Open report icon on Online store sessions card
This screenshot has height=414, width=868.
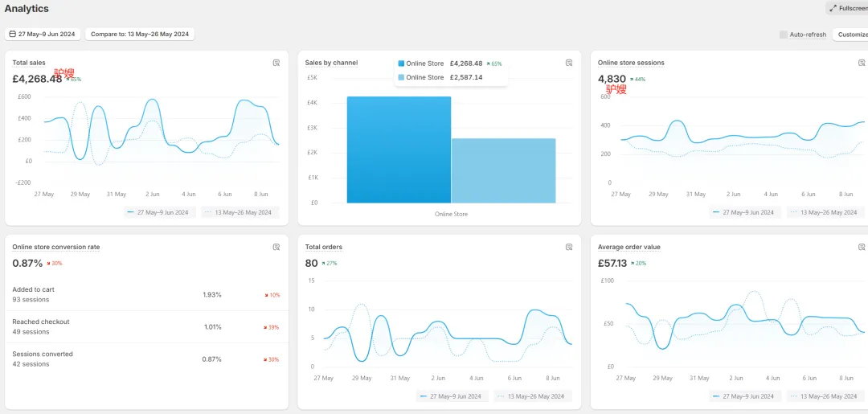tap(861, 63)
